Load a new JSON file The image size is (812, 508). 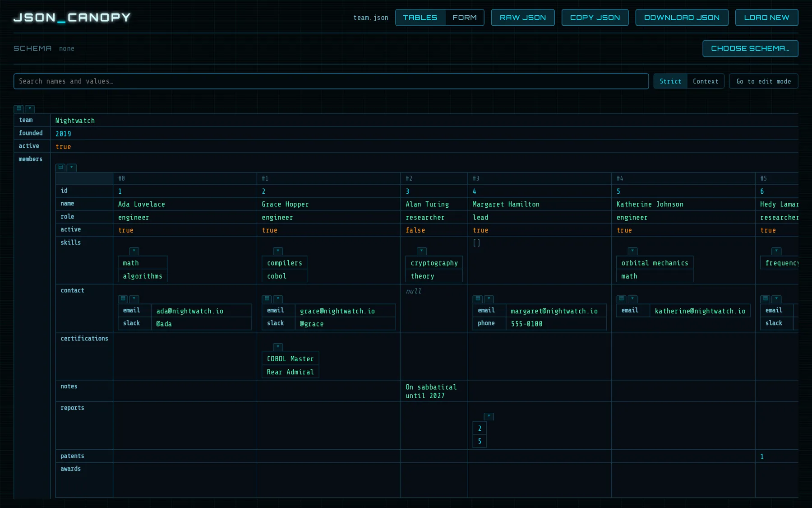point(766,18)
